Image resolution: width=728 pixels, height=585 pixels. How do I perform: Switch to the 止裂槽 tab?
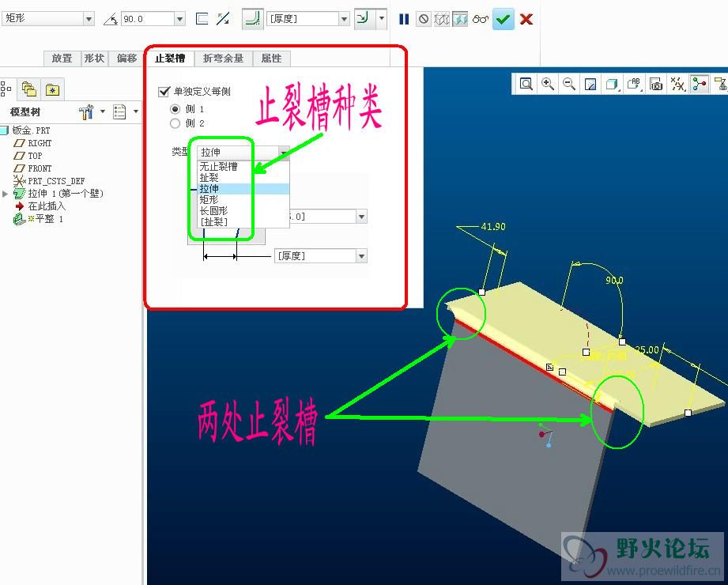pyautogui.click(x=170, y=58)
